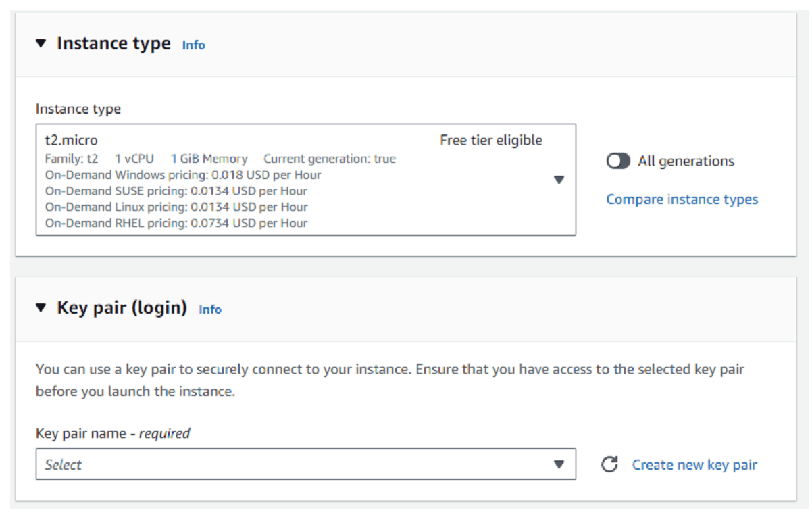Collapse the Key pair (login) section triangle
The width and height of the screenshot is (812, 521).
point(41,308)
